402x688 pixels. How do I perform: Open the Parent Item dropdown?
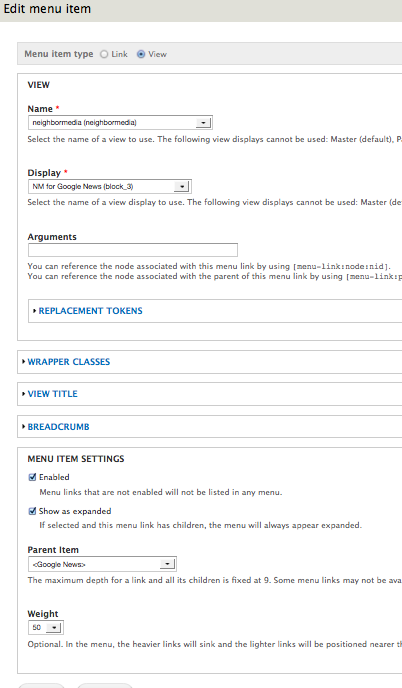click(x=102, y=564)
